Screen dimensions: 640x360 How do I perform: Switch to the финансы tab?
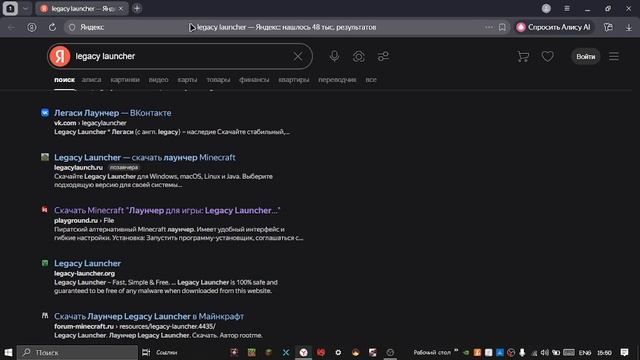(254, 80)
